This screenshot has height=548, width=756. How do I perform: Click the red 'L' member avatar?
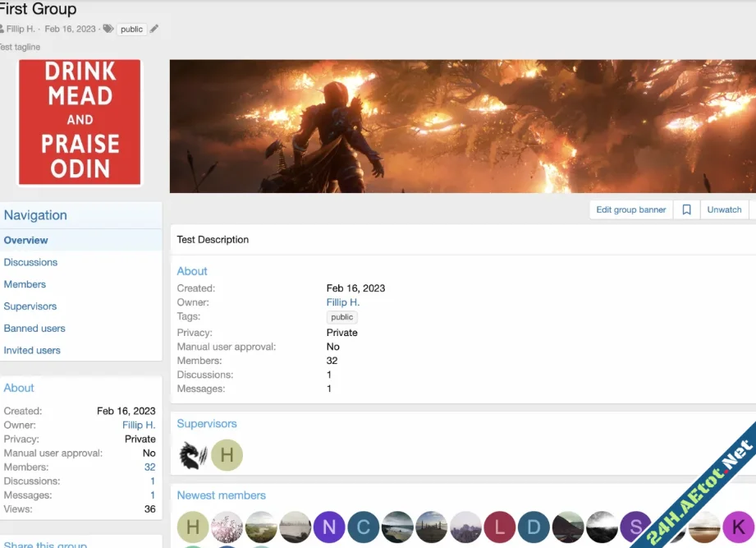point(499,527)
